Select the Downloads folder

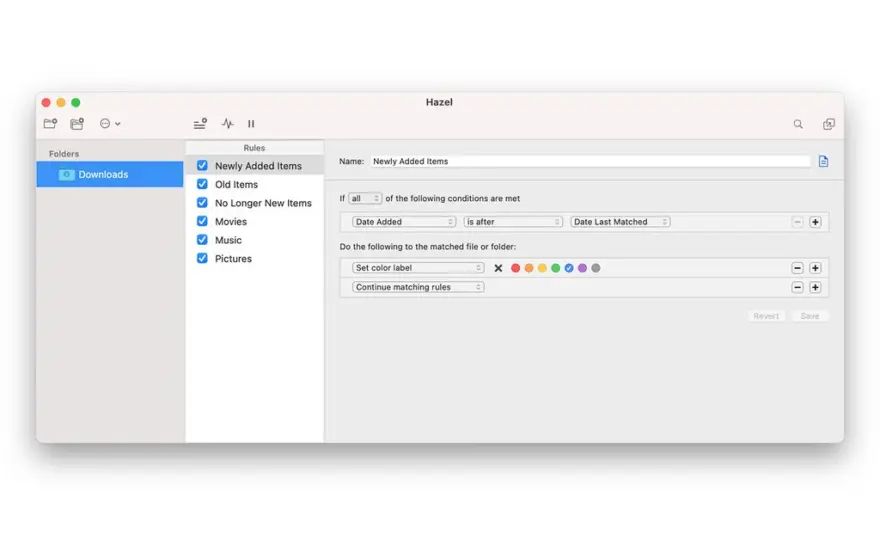110,175
